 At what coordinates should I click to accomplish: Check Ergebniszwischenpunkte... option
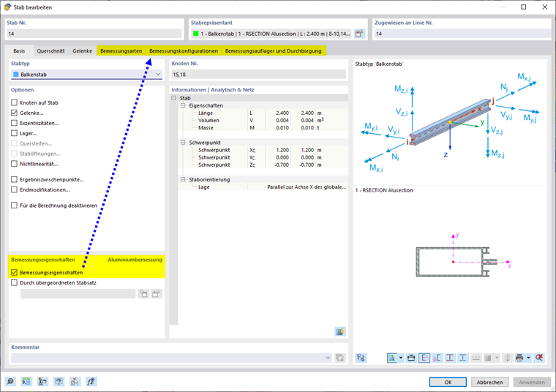coord(14,179)
